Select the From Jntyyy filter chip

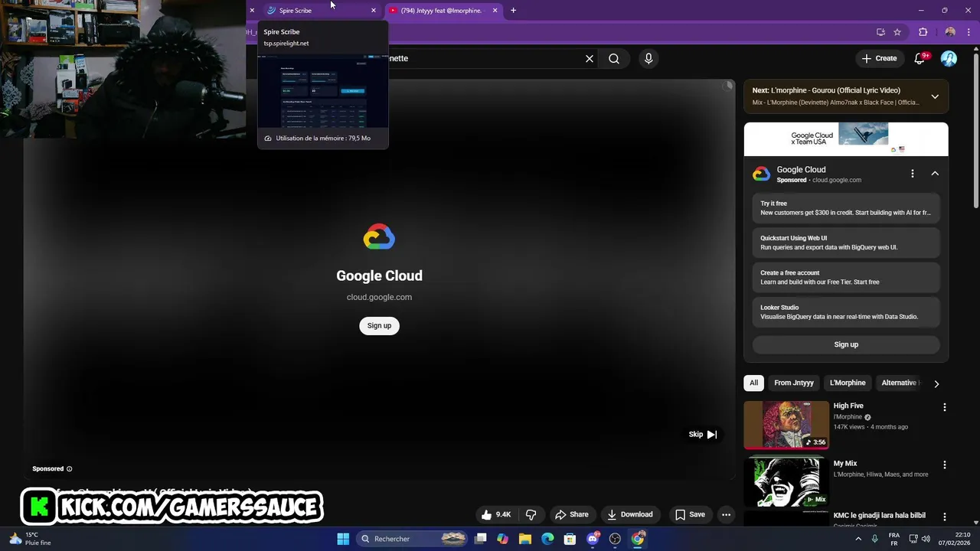(793, 383)
